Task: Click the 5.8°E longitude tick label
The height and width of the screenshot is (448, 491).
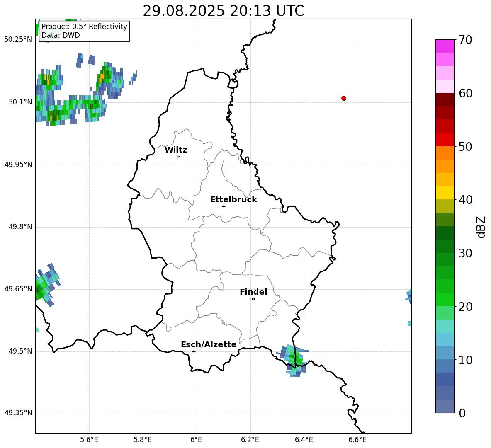Action: coord(143,440)
